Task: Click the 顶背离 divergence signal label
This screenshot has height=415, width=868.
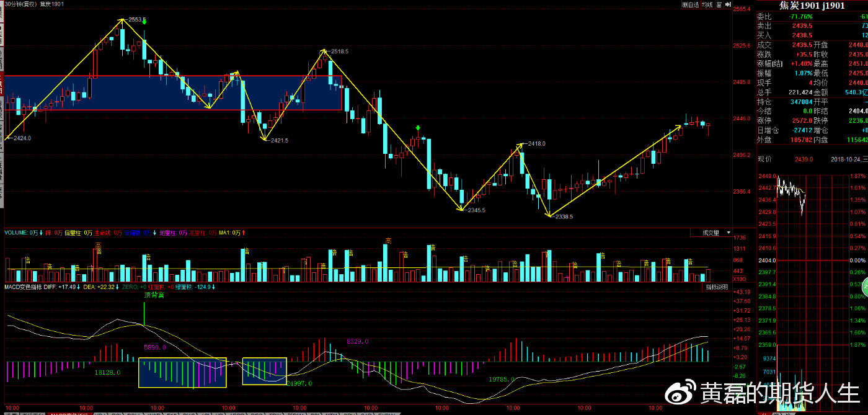Action: [x=154, y=295]
